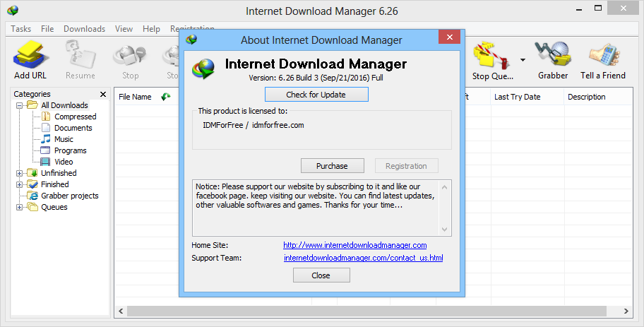Open the Home Site internetdownloadmanager.com link

click(355, 245)
